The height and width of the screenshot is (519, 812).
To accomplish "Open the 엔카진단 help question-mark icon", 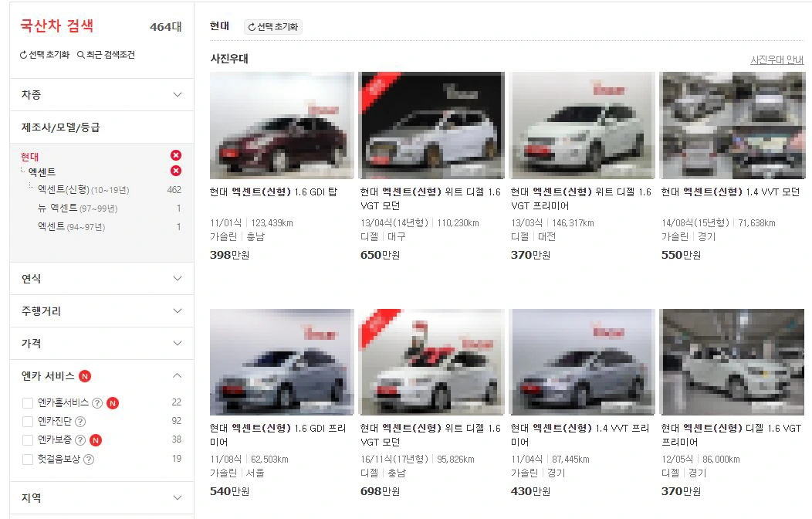I will pos(80,422).
